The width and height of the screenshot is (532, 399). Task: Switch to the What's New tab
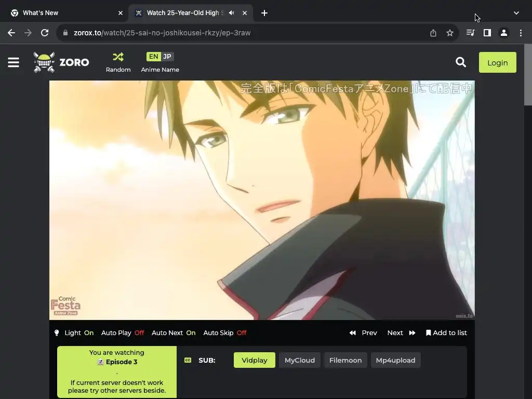tap(63, 13)
